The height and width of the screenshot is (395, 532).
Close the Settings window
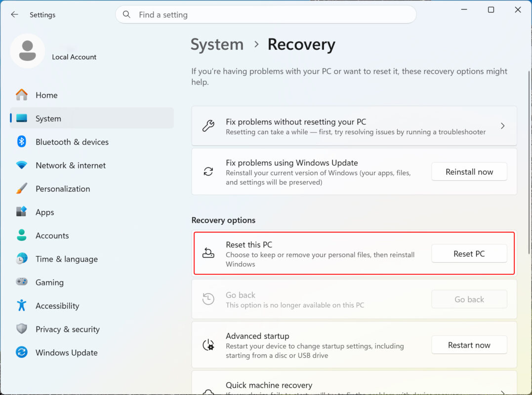(x=518, y=9)
